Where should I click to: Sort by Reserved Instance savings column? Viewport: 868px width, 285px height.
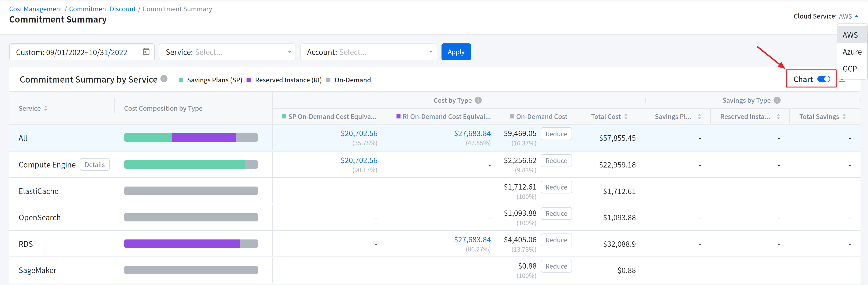[x=778, y=117]
